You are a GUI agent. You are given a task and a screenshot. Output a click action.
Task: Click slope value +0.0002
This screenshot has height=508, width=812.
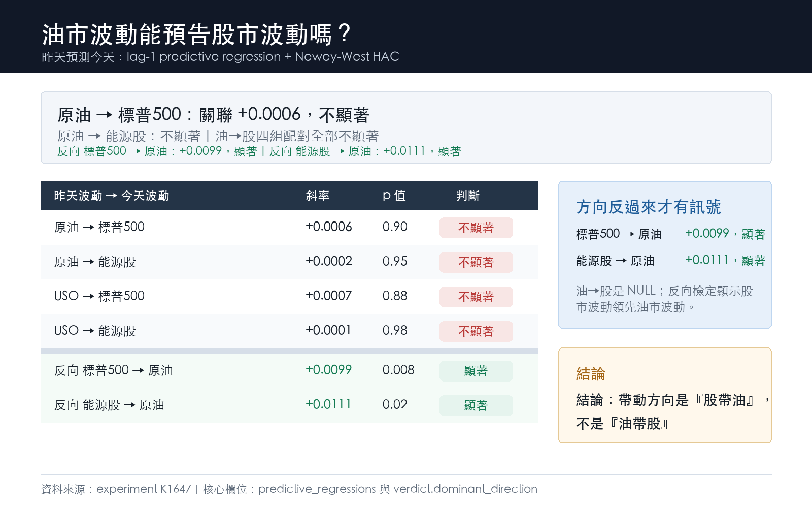click(x=329, y=261)
